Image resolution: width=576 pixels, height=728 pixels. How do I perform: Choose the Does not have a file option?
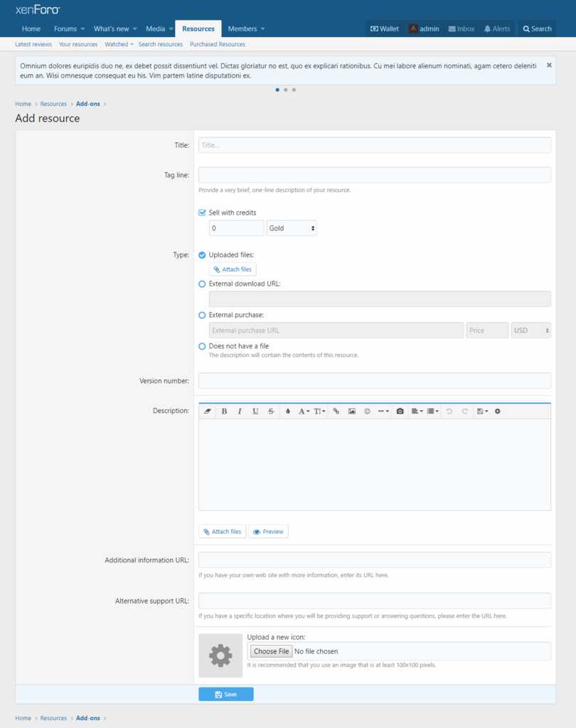point(203,346)
